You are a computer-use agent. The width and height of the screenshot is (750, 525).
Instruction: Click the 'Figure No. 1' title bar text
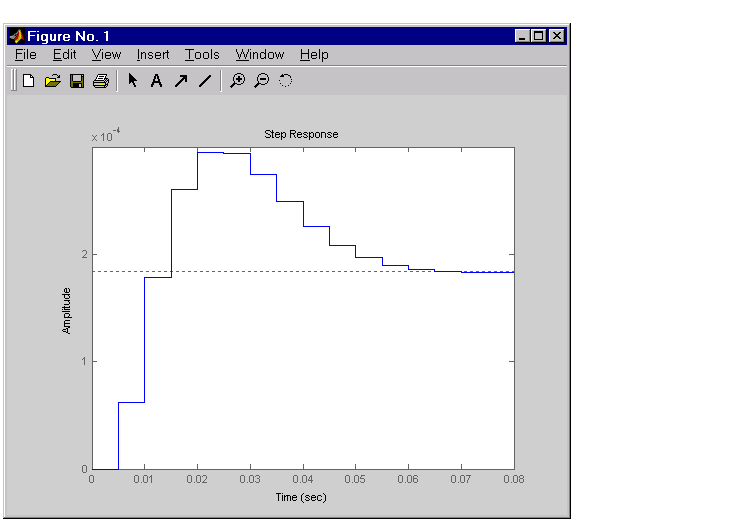(x=68, y=36)
